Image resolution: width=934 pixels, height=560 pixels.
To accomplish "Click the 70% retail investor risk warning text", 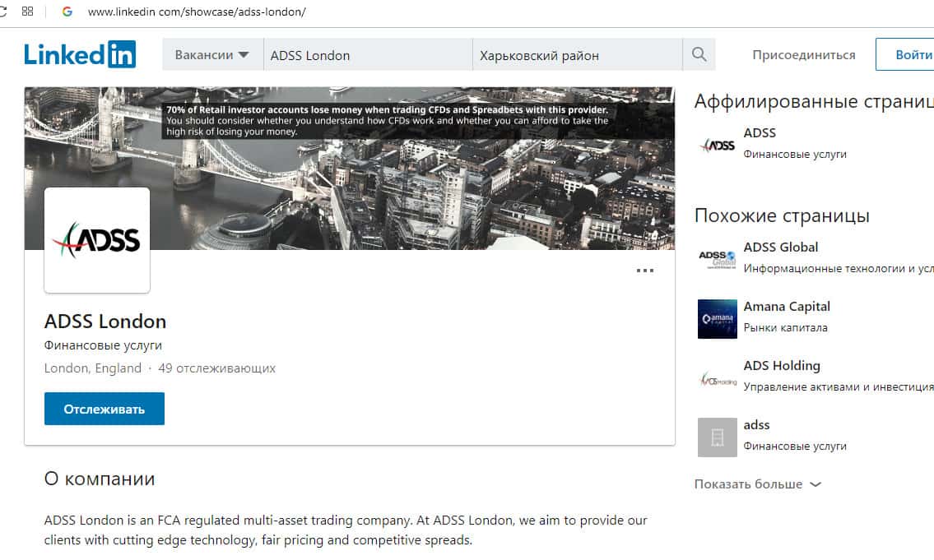I will point(388,121).
